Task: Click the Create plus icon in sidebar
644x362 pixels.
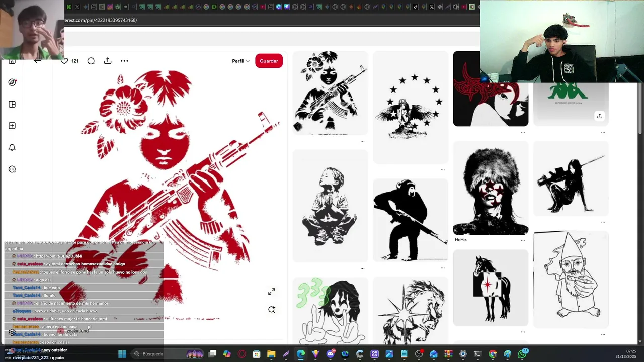Action: pos(12,126)
